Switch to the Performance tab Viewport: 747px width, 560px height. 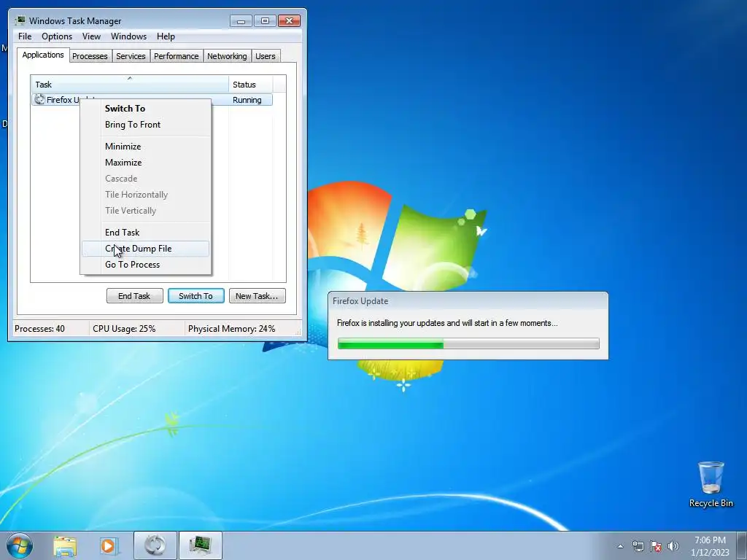coord(177,56)
